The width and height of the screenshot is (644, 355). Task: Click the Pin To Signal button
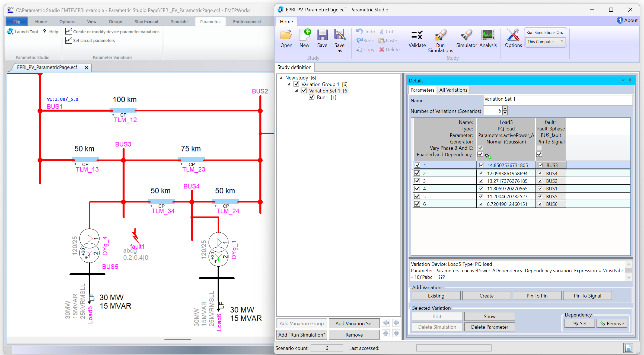click(x=587, y=296)
